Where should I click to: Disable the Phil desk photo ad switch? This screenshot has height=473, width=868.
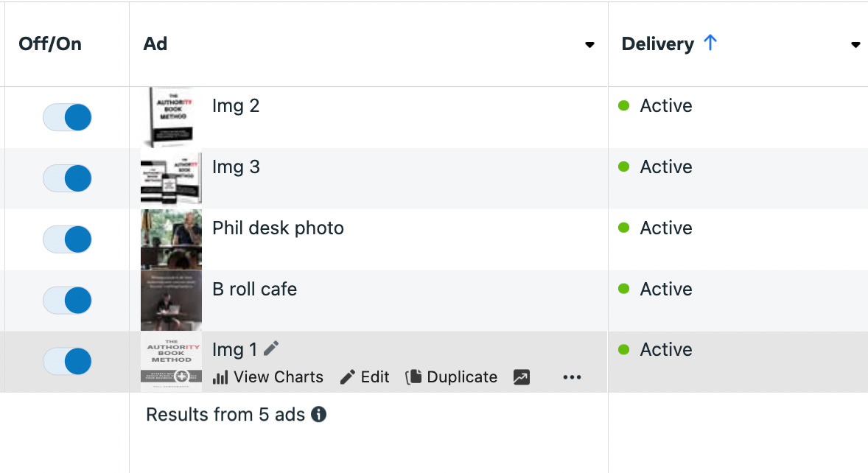[x=67, y=239]
